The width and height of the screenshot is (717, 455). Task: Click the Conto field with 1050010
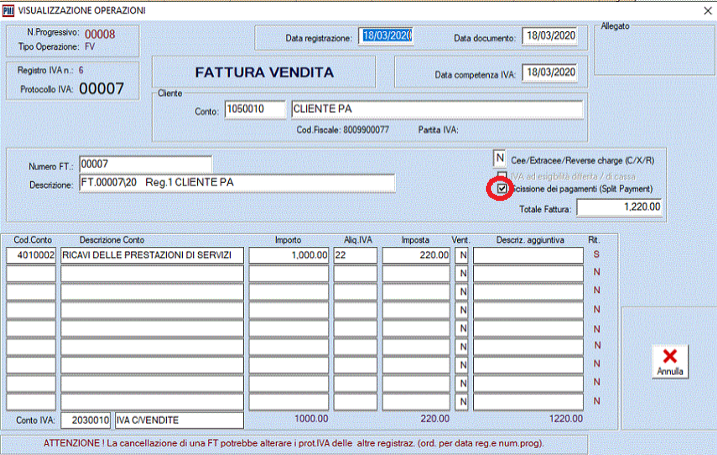(x=253, y=110)
